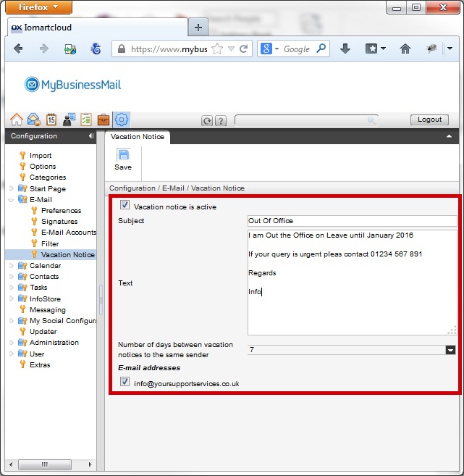Click the Save floppy disk icon
464x476 pixels.
pos(123,155)
